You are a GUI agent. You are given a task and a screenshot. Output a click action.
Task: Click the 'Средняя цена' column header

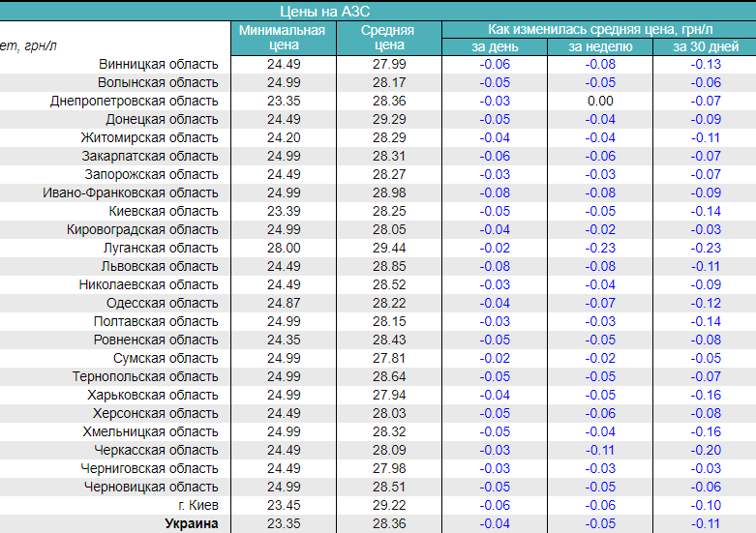coord(389,37)
